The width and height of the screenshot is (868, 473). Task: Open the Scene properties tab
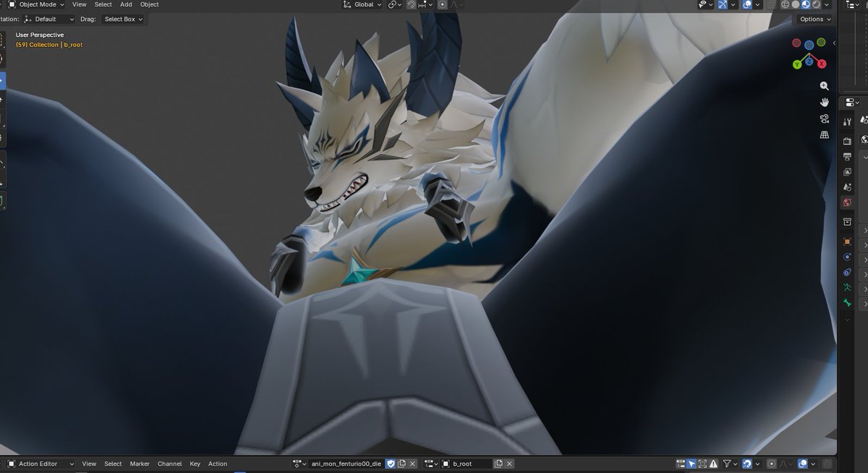(x=847, y=187)
